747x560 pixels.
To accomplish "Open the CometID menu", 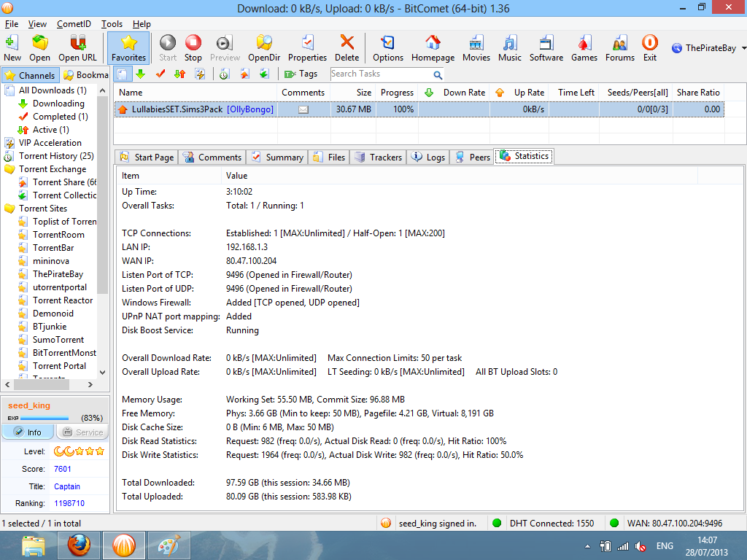I will [74, 24].
